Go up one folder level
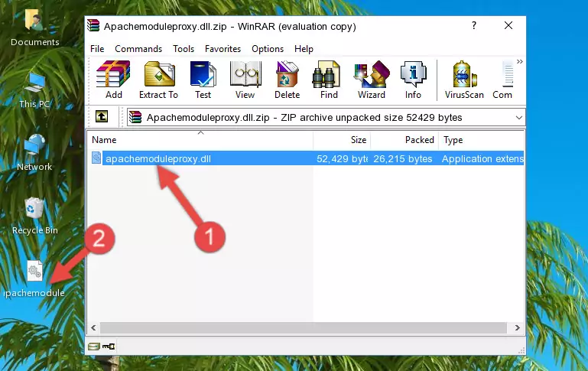The image size is (588, 371). pyautogui.click(x=102, y=117)
